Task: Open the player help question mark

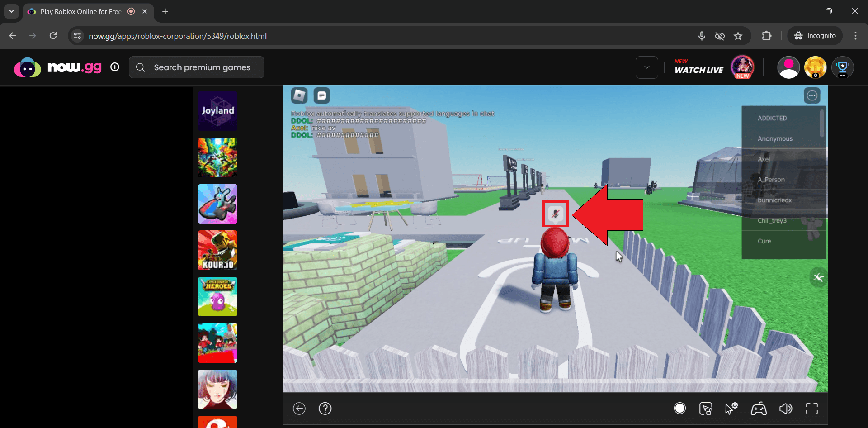Action: pos(325,409)
